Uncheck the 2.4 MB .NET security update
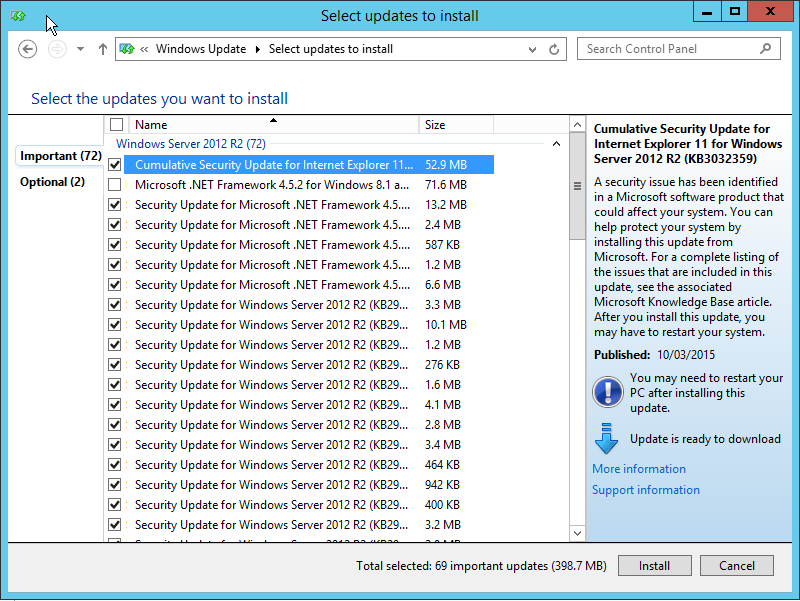Screen dimensions: 800x601 115,224
